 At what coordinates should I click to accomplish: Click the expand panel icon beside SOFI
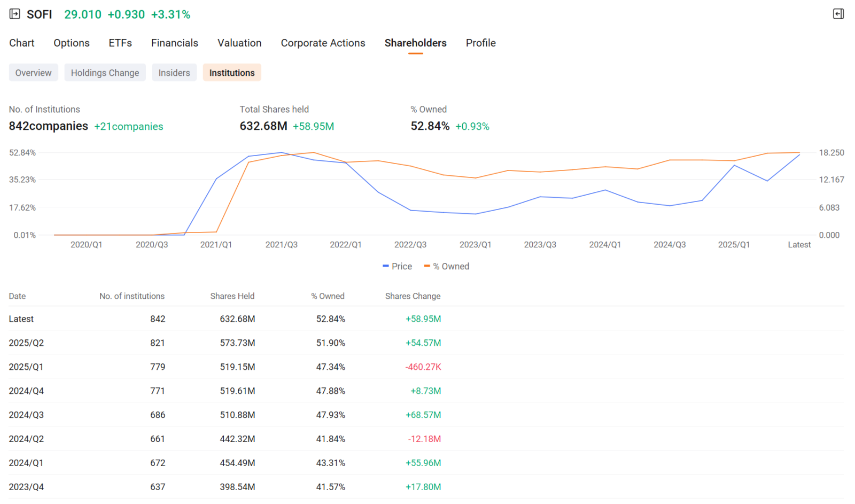15,14
